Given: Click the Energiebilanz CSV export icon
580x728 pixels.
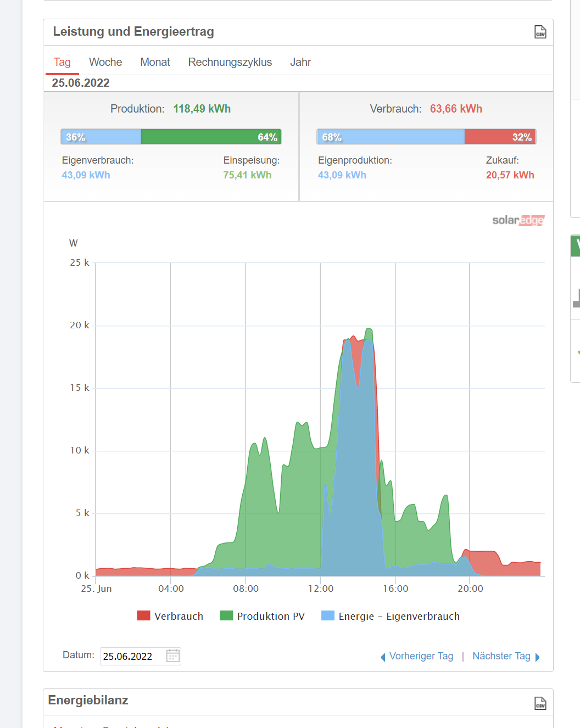Looking at the screenshot, I should click(540, 703).
